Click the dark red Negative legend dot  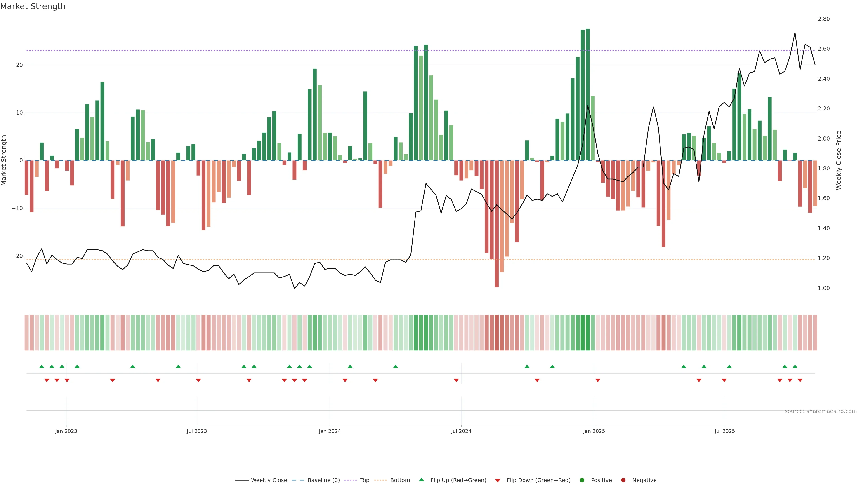click(623, 480)
